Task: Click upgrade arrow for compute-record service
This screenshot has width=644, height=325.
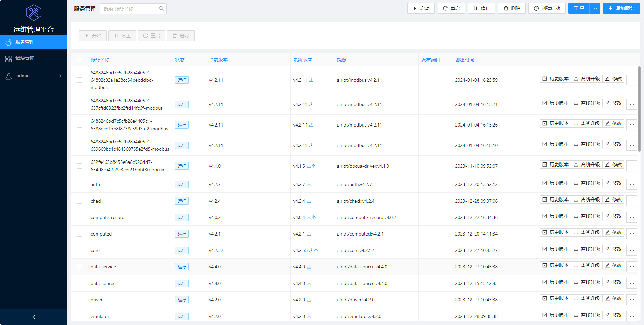Action: tap(314, 217)
